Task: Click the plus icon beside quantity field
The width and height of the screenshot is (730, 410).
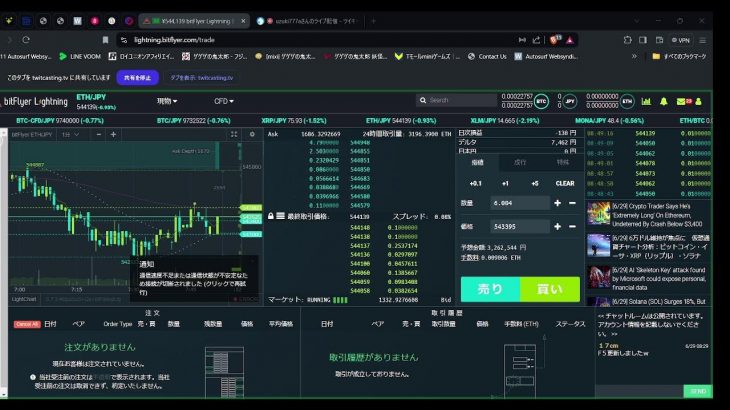Action: click(x=557, y=202)
